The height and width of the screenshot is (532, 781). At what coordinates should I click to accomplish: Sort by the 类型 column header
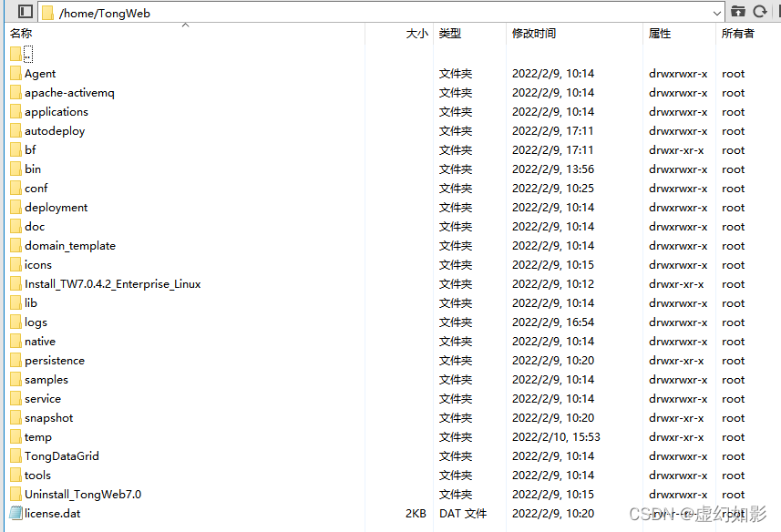pyautogui.click(x=450, y=34)
